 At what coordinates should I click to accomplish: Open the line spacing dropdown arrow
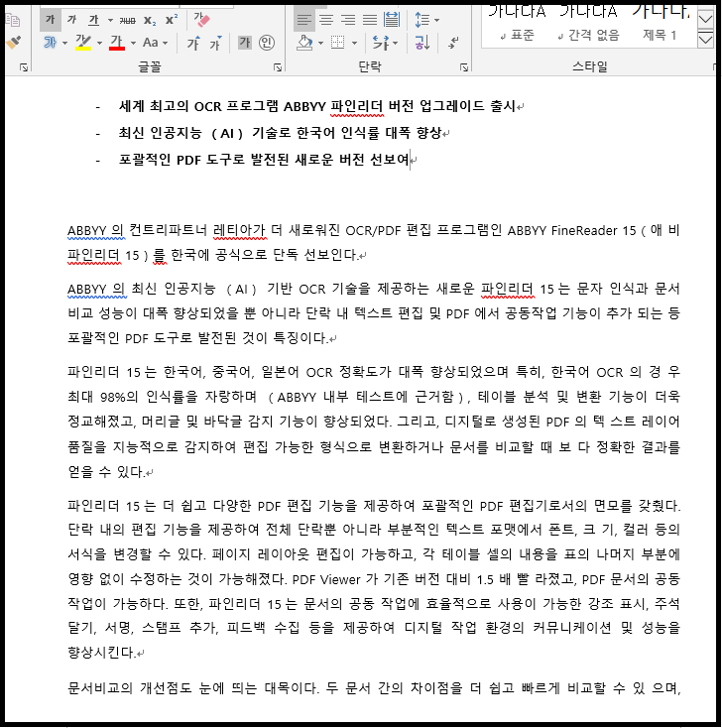coord(436,20)
